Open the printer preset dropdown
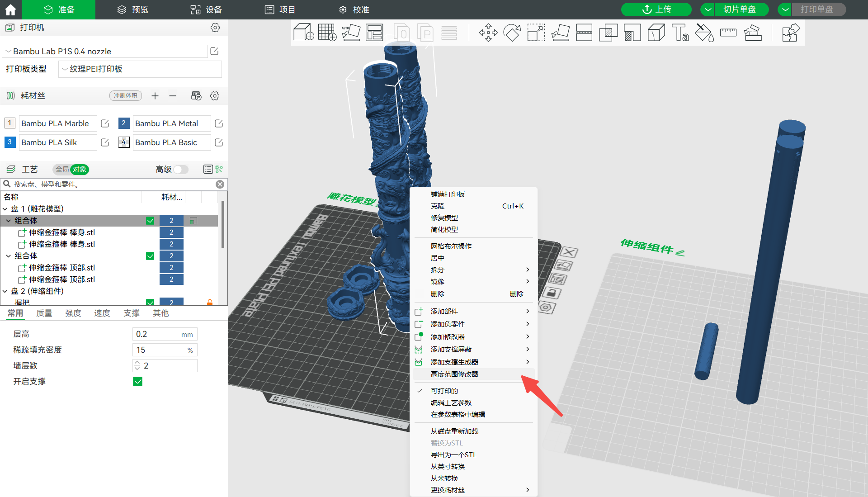 point(105,51)
